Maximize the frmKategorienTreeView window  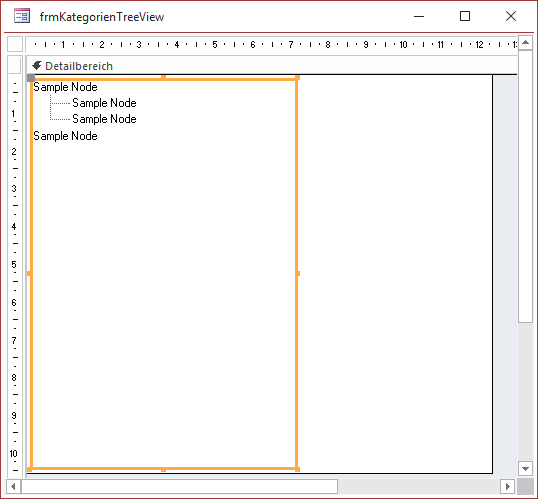pyautogui.click(x=465, y=16)
